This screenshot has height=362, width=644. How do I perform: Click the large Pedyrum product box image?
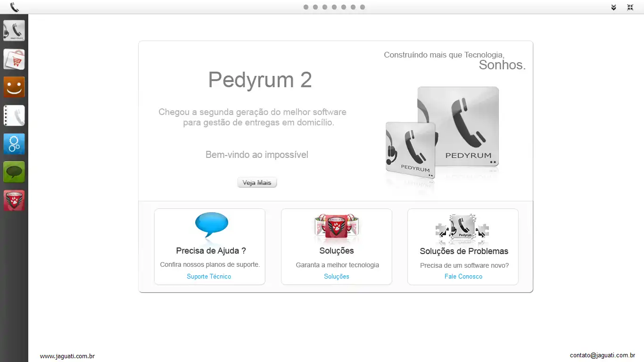(x=458, y=126)
